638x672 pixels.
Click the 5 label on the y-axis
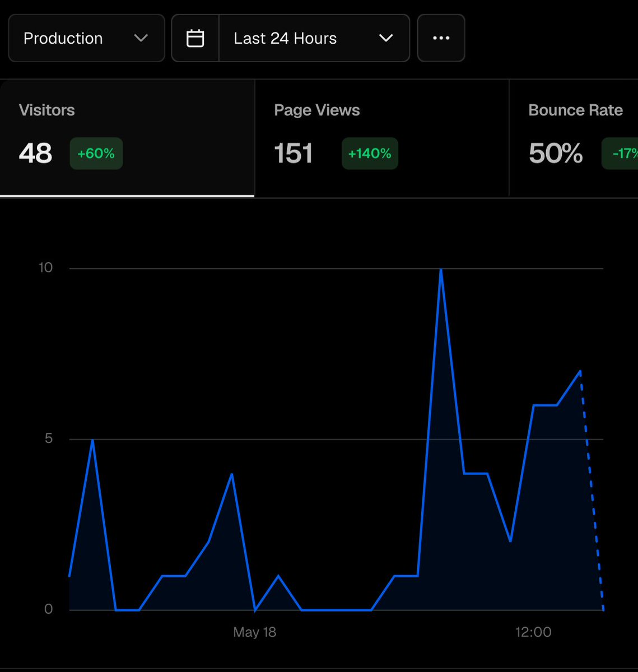pos(49,438)
